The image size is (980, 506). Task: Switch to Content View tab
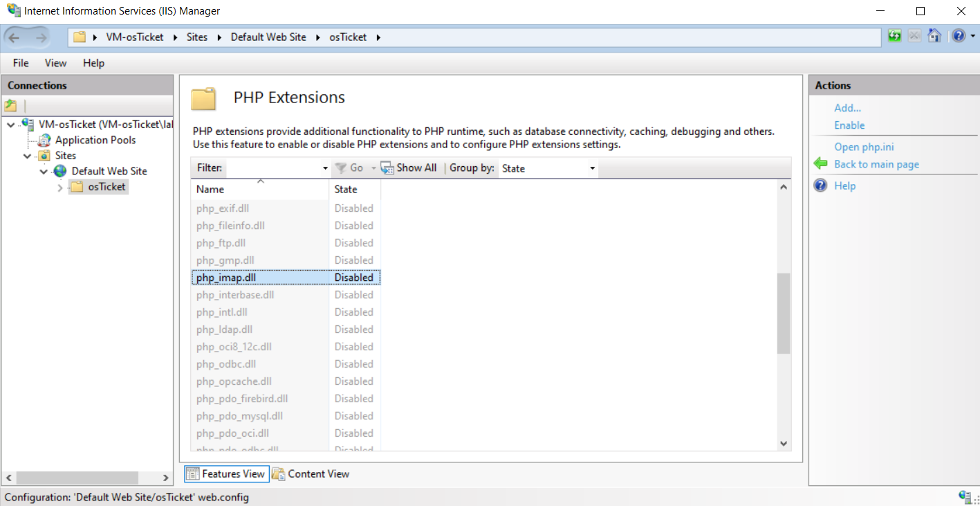coord(311,474)
